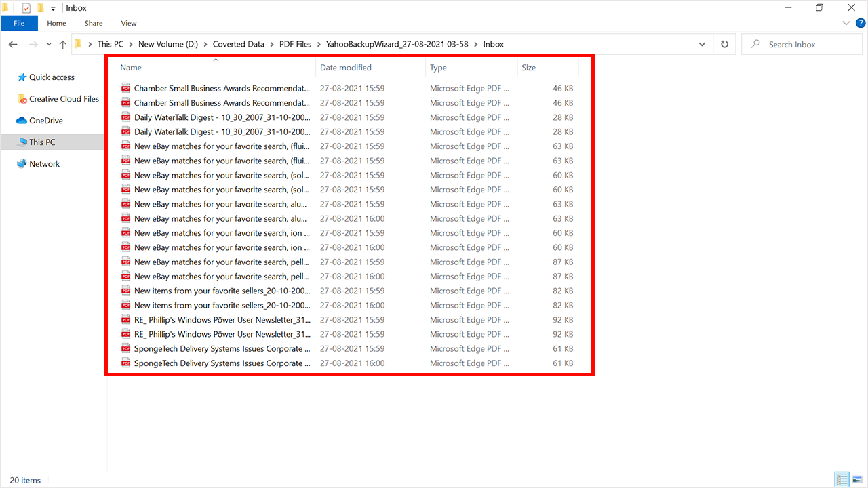Select eBay matches 'alu...' file modified 15:59
This screenshot has width=868, height=488.
[348, 204]
